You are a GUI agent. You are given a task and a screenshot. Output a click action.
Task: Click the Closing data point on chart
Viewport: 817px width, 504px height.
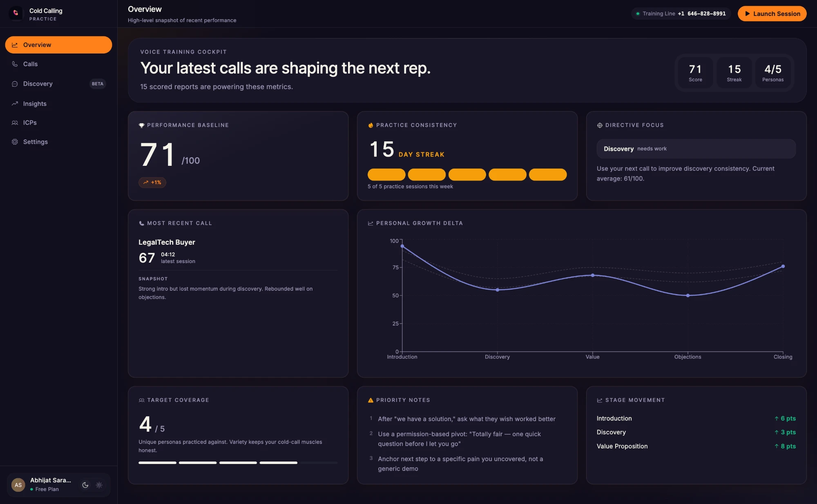[783, 266]
